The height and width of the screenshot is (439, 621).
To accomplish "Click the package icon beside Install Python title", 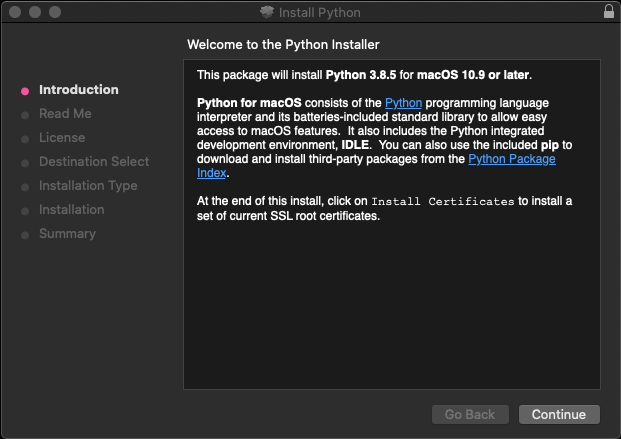I will tap(267, 12).
